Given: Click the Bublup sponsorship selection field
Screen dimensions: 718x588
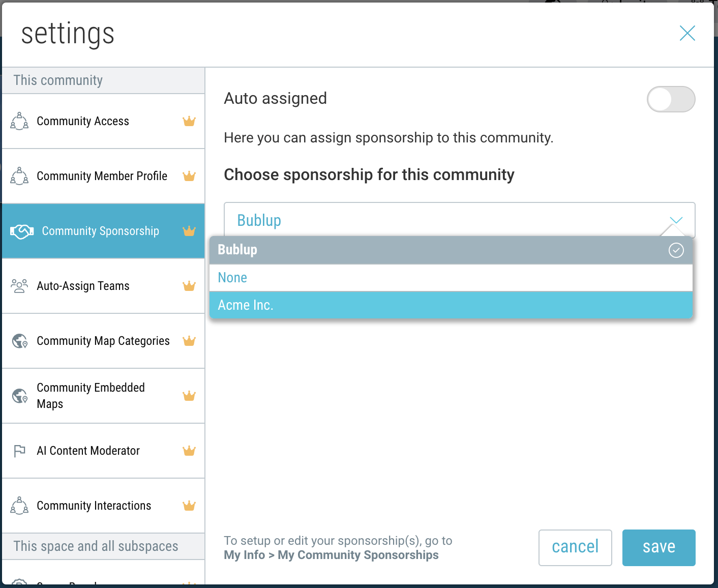Looking at the screenshot, I should 447,220.
